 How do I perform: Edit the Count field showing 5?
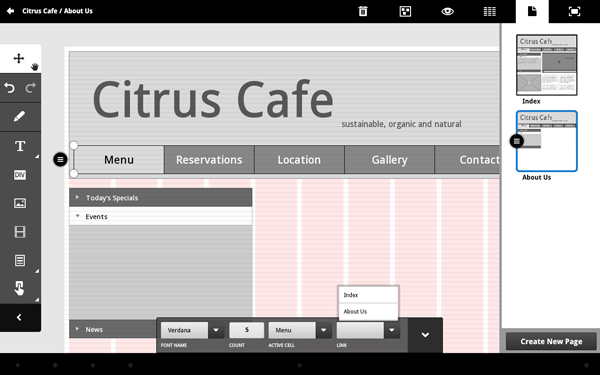tap(246, 330)
